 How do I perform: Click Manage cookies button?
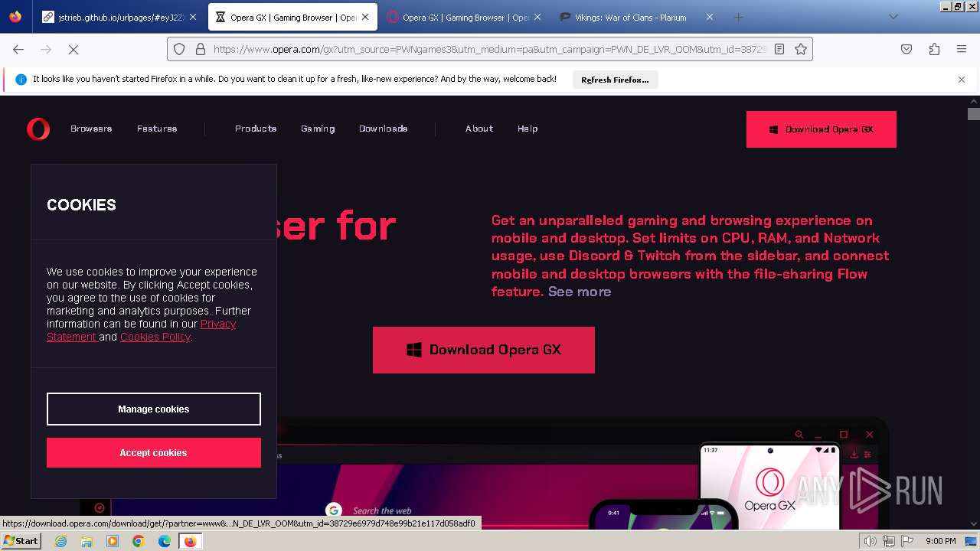[154, 409]
